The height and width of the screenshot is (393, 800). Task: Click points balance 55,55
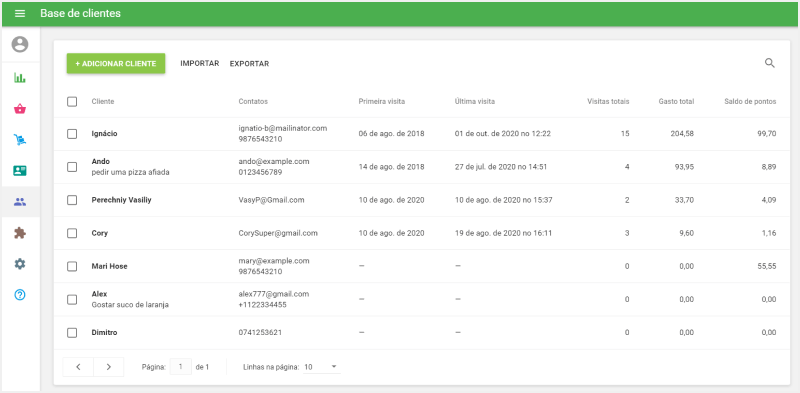(767, 266)
